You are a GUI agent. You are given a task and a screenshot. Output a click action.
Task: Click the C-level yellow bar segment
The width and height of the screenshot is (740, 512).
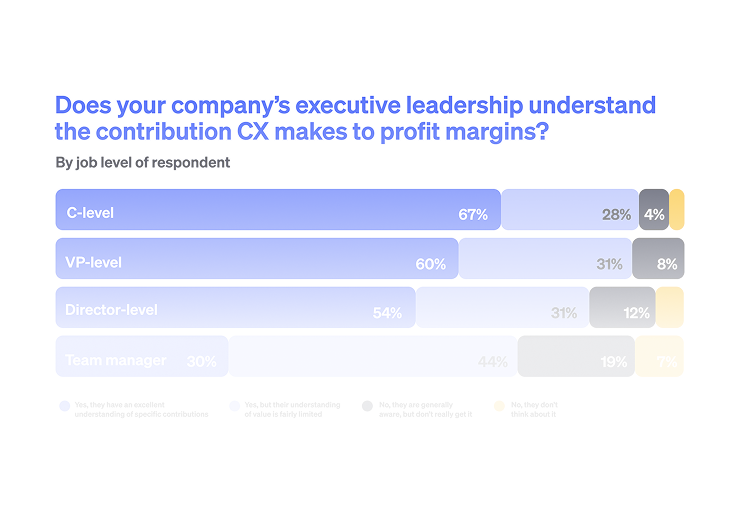click(x=677, y=210)
